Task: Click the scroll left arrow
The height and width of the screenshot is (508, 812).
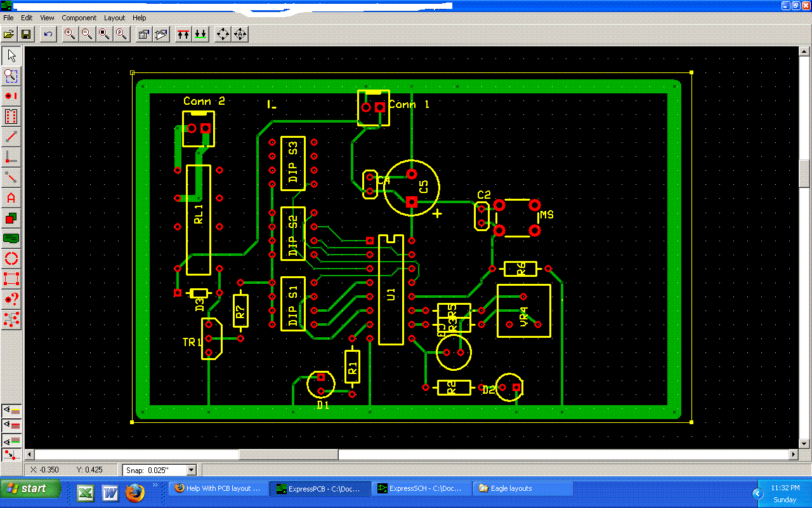Action: [x=29, y=455]
